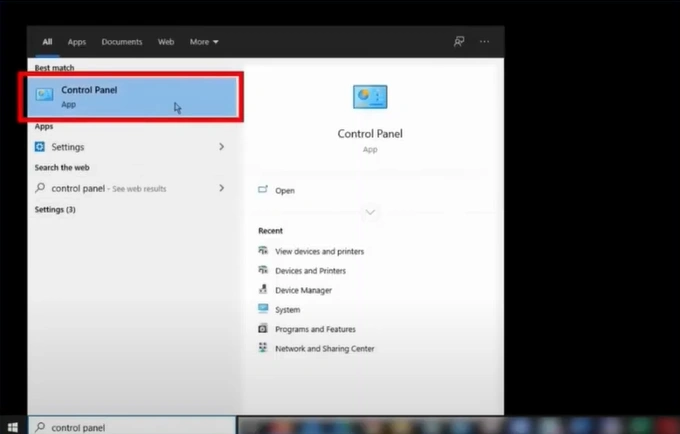Open View devices and printers recent item

pyautogui.click(x=319, y=251)
